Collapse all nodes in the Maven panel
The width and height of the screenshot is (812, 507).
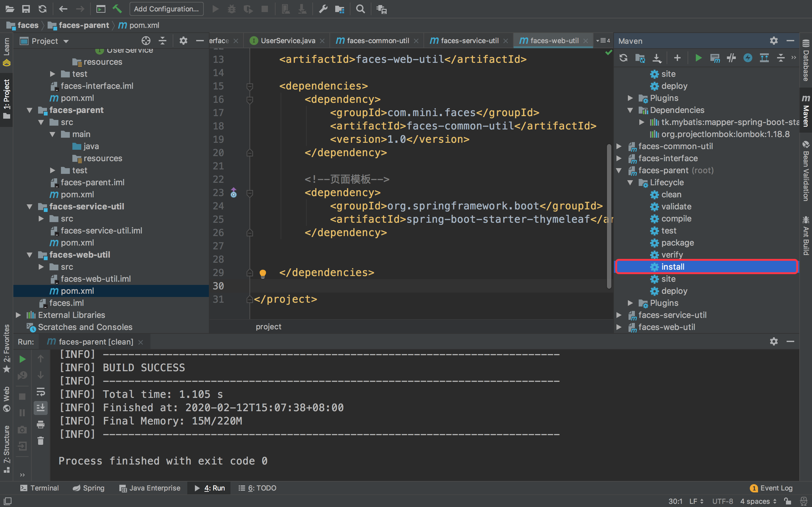[781, 58]
